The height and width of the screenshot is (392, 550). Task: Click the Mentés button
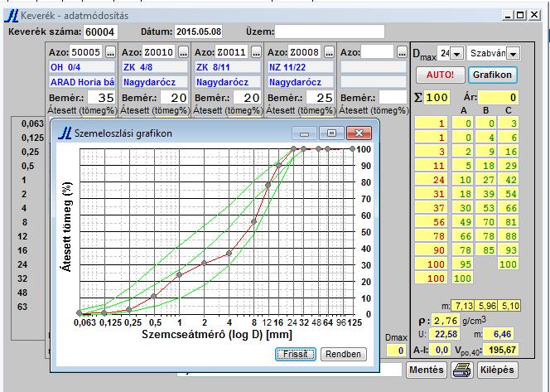427,370
